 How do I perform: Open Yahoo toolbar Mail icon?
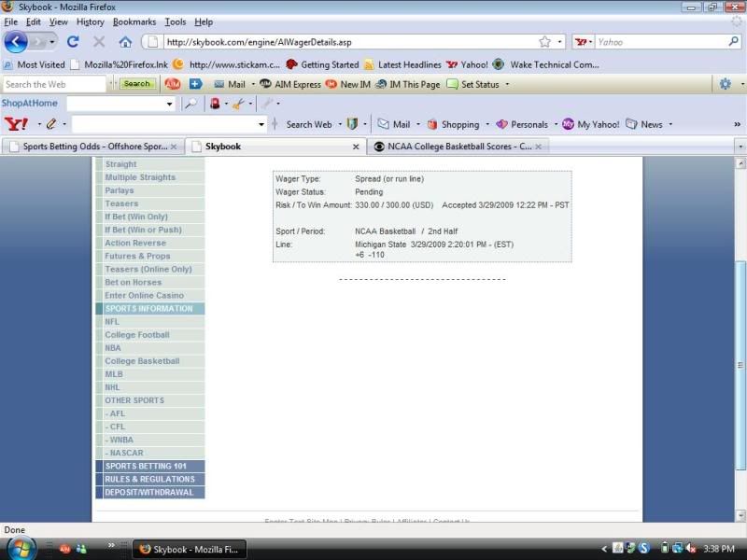(x=394, y=124)
